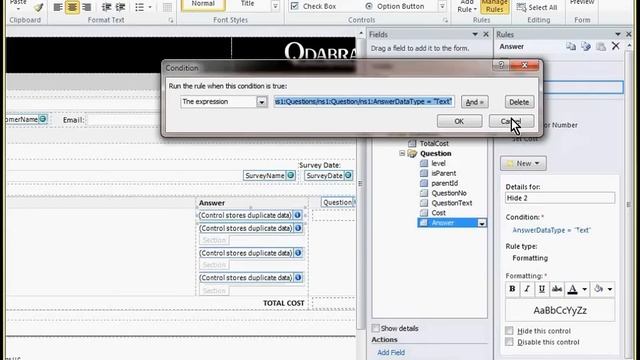The width and height of the screenshot is (640, 360).
Task: Open the New rule dropdown
Action: 523,164
